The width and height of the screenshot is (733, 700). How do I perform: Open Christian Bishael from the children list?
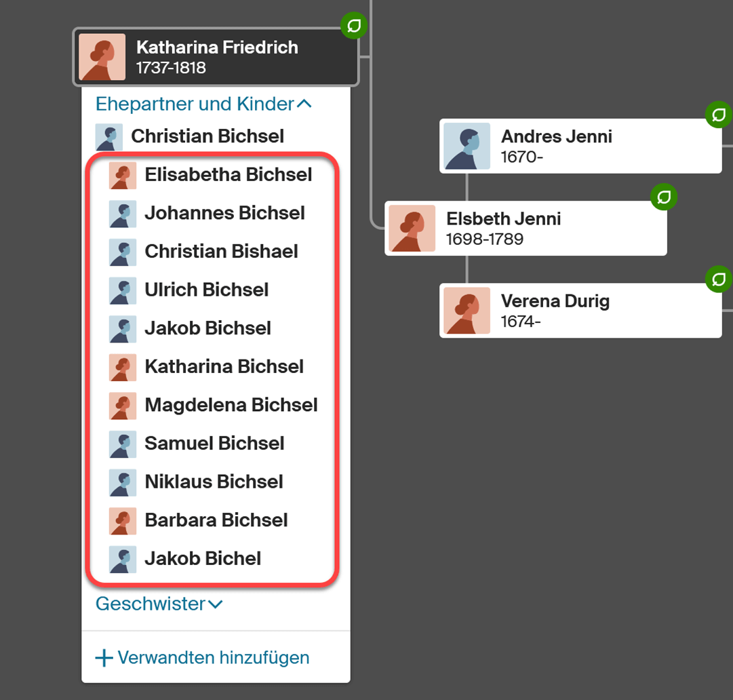[x=221, y=252]
